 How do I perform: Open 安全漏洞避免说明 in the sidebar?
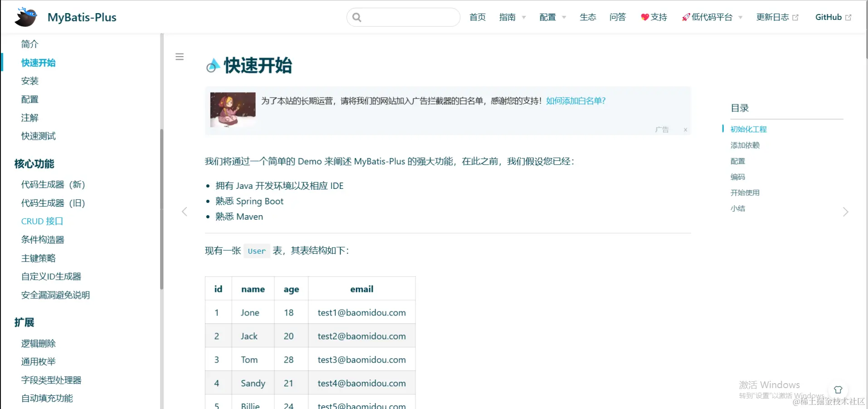click(x=55, y=295)
